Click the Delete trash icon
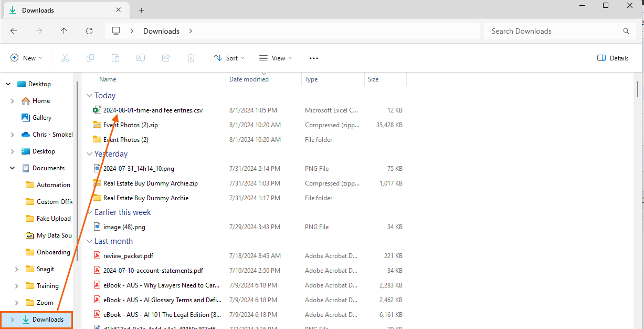The image size is (644, 329). [x=192, y=58]
